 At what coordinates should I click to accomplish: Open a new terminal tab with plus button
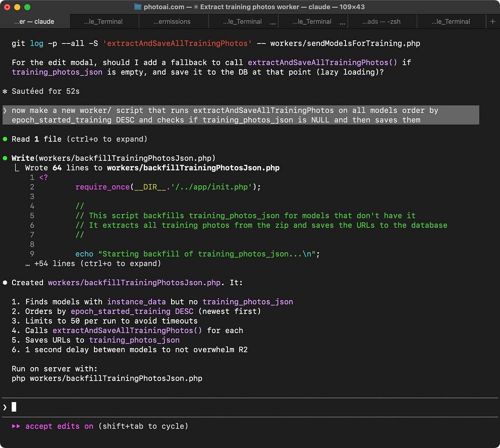(492, 21)
